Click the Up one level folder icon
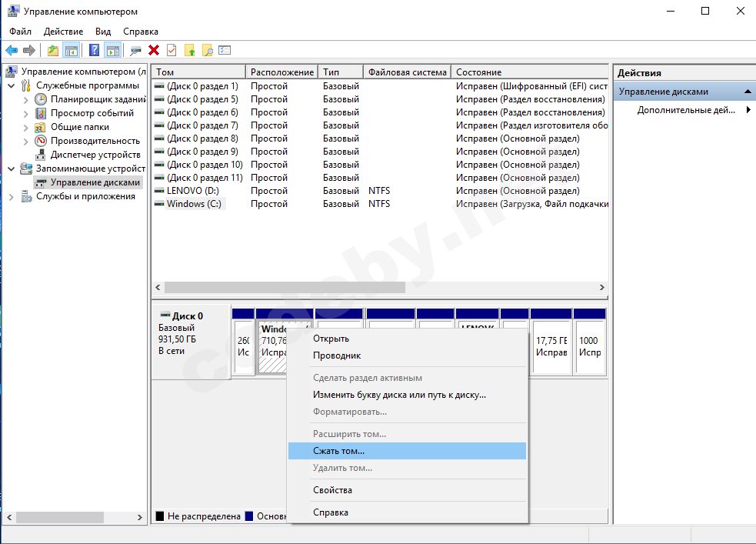This screenshot has height=544, width=756. [52, 50]
